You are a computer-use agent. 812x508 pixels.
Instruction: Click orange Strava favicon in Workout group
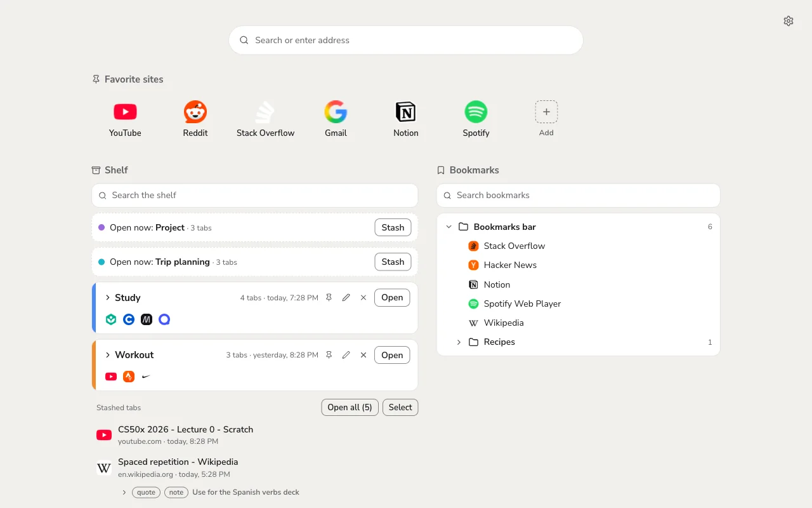tap(129, 377)
